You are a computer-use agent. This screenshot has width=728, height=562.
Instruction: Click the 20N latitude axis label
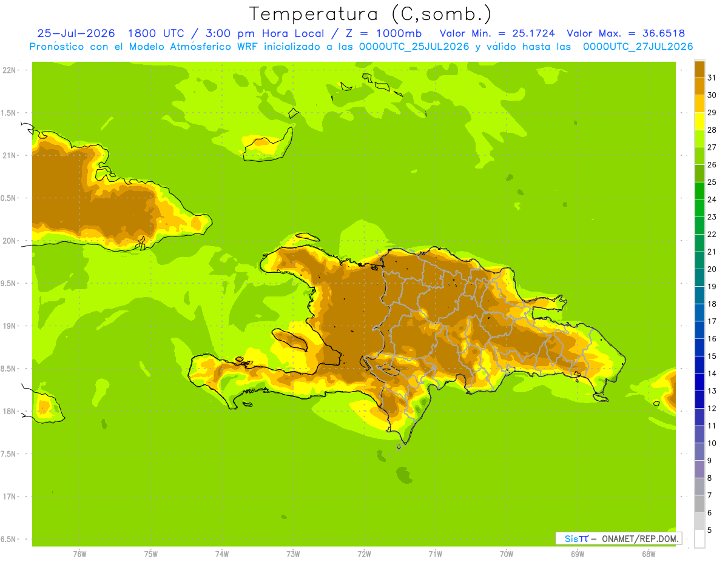pyautogui.click(x=10, y=241)
